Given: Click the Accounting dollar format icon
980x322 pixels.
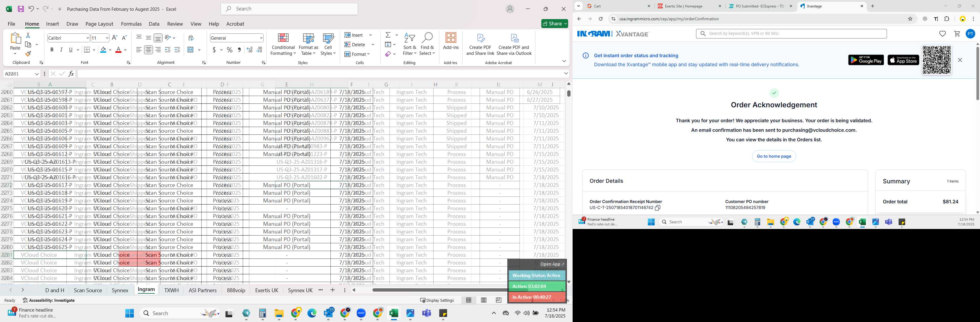Looking at the screenshot, I should point(214,50).
